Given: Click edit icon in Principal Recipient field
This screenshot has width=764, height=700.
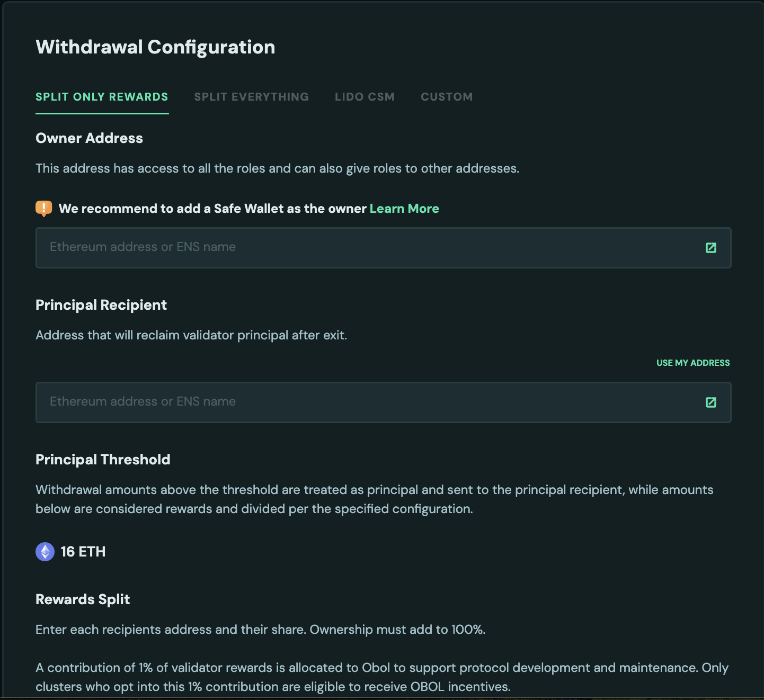Looking at the screenshot, I should 711,402.
